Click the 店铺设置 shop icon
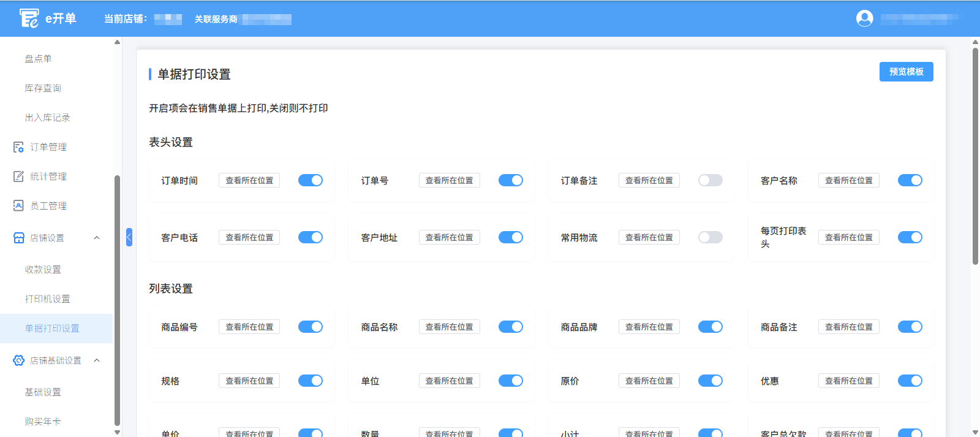This screenshot has height=437, width=980. pyautogui.click(x=18, y=238)
